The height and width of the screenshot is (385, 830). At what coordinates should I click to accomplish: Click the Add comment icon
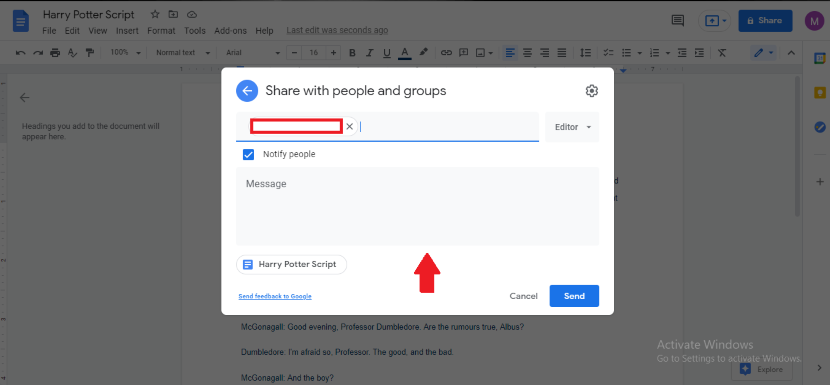click(x=464, y=52)
